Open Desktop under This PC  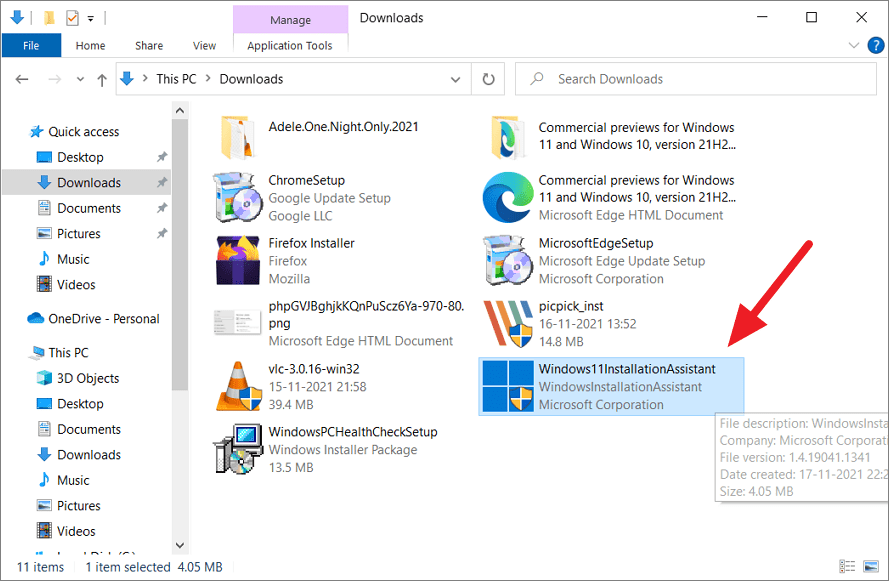point(80,404)
